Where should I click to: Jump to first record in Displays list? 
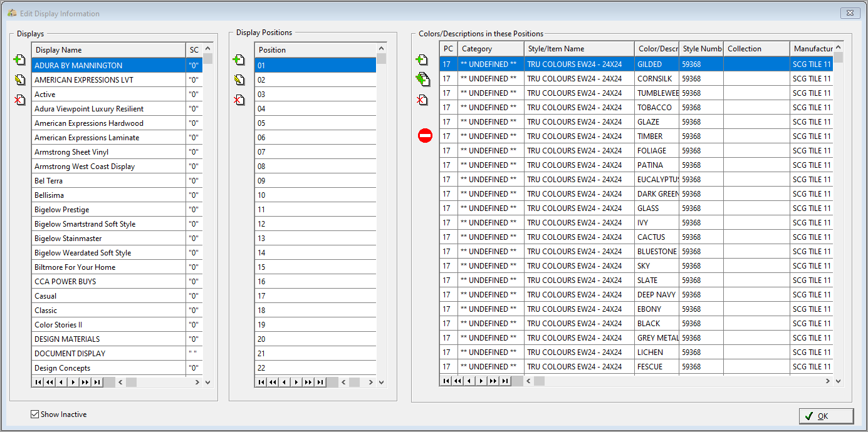(38, 382)
